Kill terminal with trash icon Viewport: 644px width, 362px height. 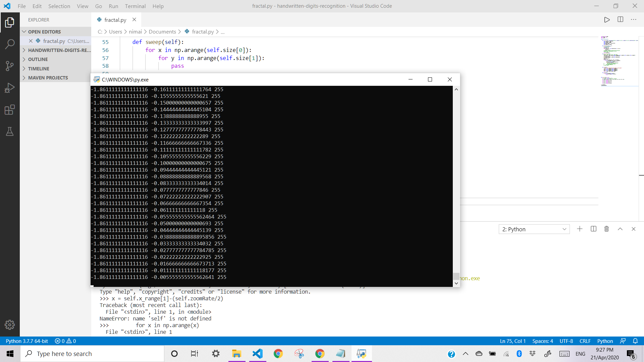[606, 229]
